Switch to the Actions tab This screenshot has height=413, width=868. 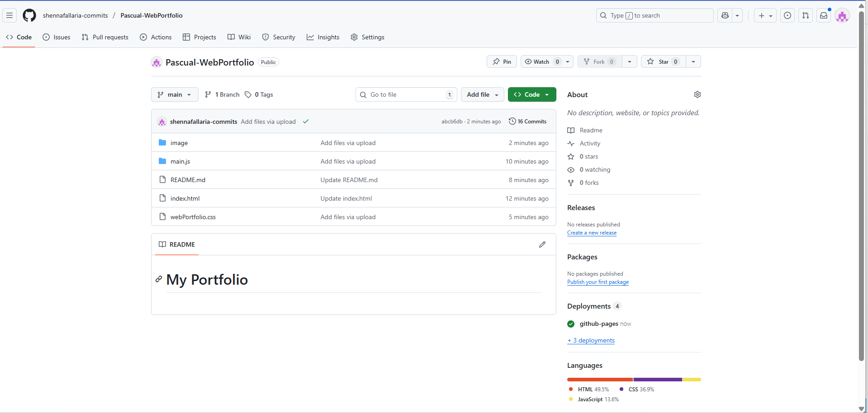pos(156,37)
